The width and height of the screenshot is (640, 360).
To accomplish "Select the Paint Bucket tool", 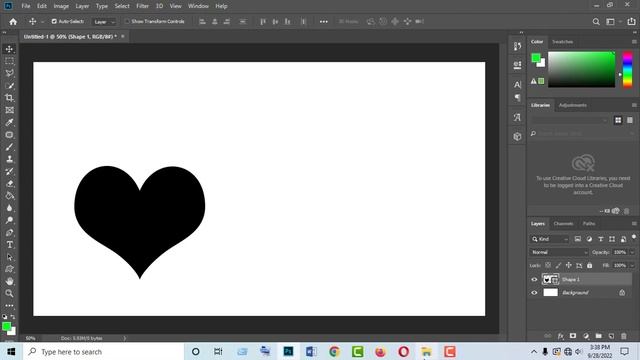I will [x=9, y=196].
